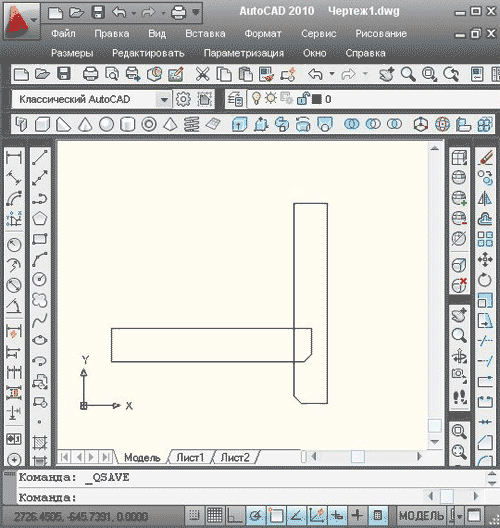Select the Sphere solid tool
Viewport: 500px width, 528px height.
106,124
